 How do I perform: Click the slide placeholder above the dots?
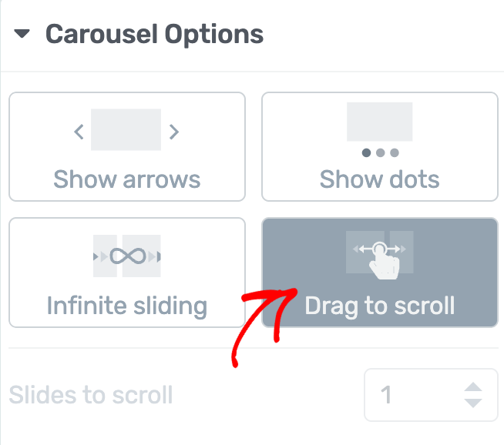(380, 122)
